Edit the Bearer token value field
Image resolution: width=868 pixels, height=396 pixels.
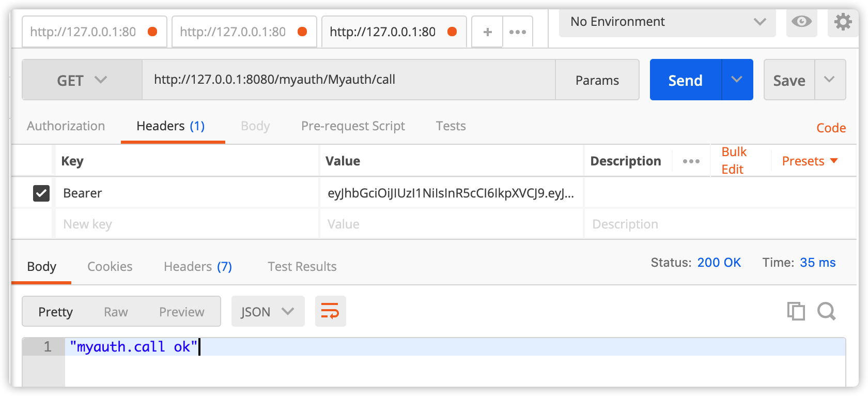(451, 193)
